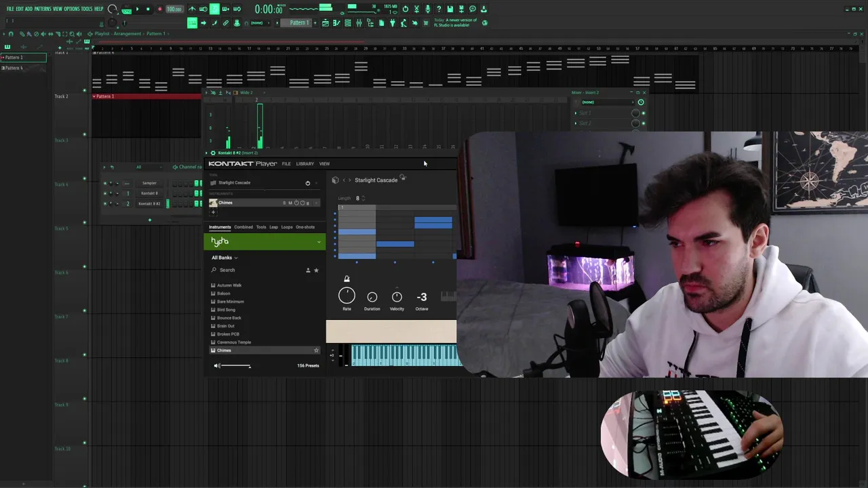Go to next tool preset arrow
Image resolution: width=868 pixels, height=488 pixels.
pos(350,180)
